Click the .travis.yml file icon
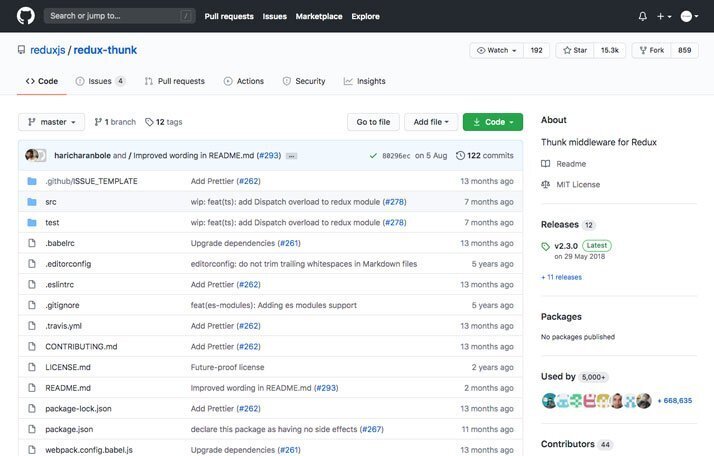The image size is (714, 456). (32, 326)
